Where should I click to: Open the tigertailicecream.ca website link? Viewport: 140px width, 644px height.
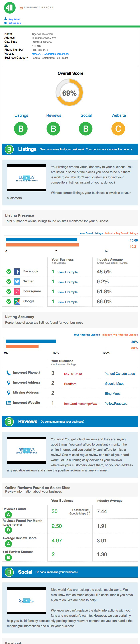[50, 54]
